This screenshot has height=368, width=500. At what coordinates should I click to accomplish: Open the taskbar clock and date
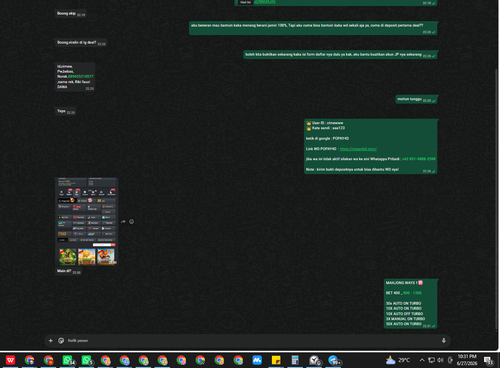467,360
